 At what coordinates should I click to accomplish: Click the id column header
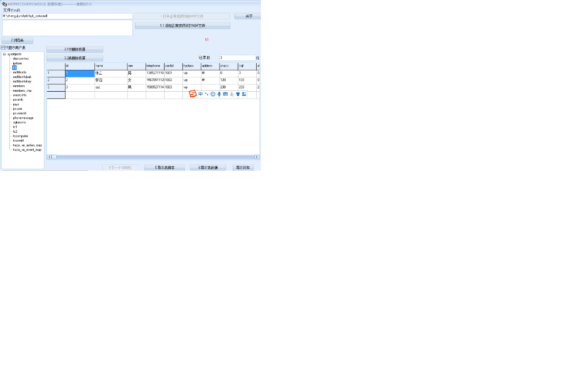[x=80, y=66]
